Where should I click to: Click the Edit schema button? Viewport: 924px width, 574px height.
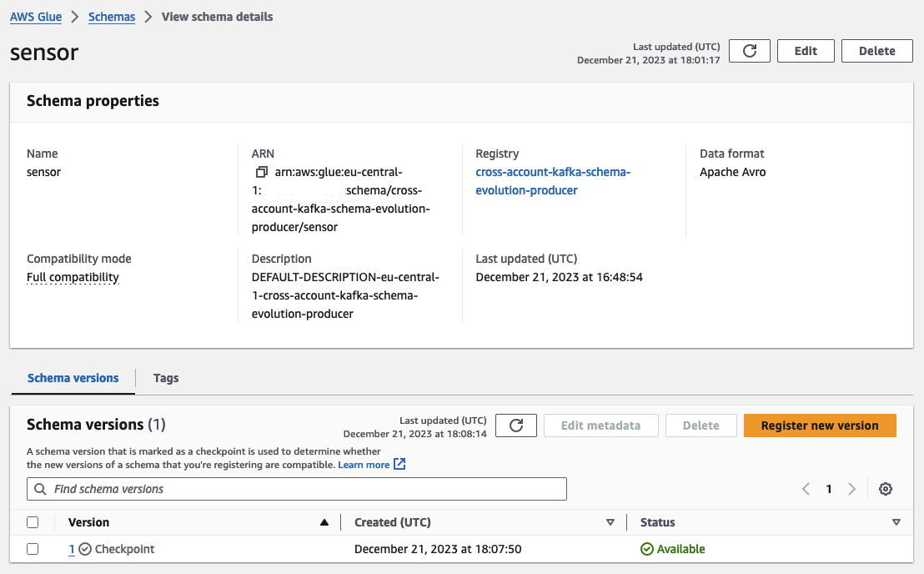[805, 51]
